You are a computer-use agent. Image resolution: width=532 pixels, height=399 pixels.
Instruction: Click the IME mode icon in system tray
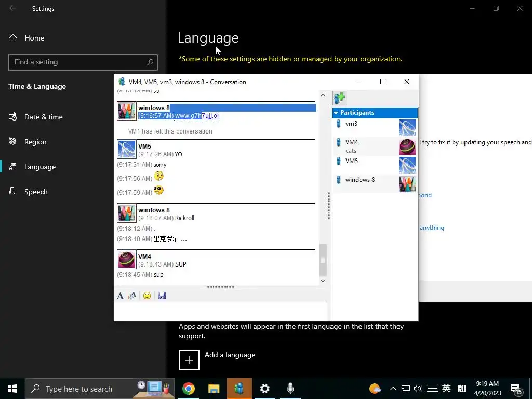pyautogui.click(x=461, y=389)
